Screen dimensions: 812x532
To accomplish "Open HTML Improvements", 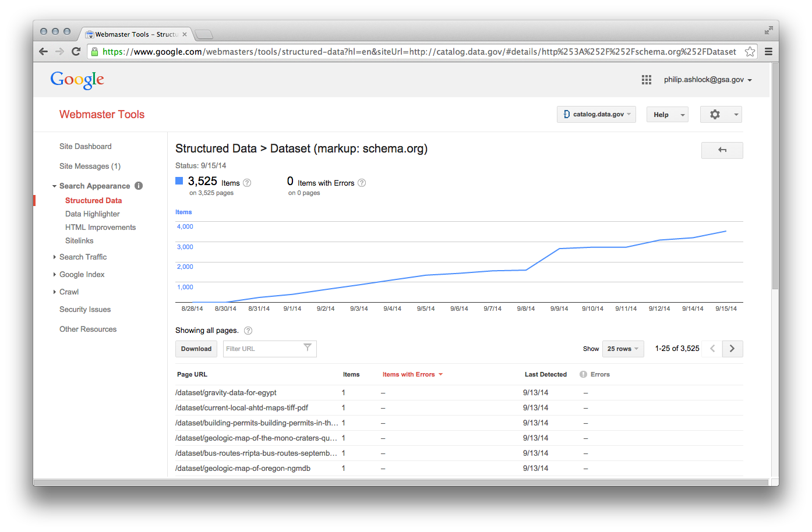I will (x=100, y=227).
